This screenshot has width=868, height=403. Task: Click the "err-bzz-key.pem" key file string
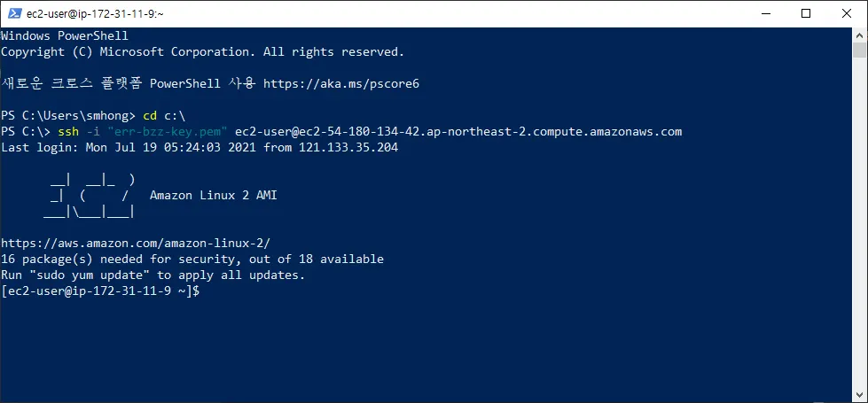tap(168, 132)
